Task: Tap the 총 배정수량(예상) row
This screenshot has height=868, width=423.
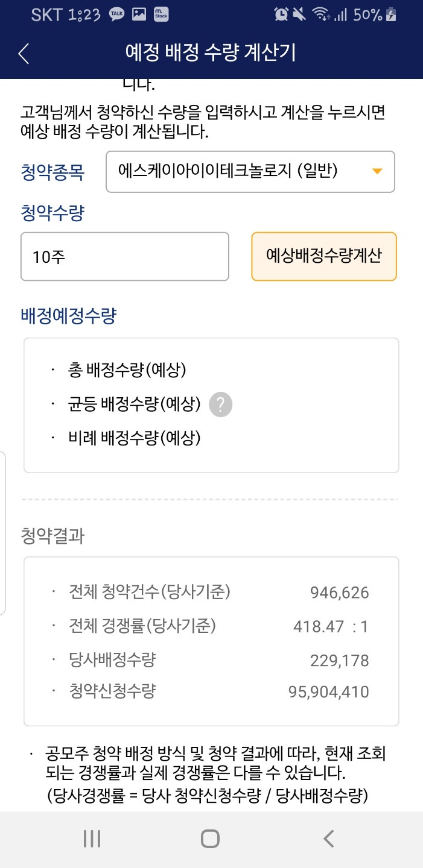Action: pos(127,371)
